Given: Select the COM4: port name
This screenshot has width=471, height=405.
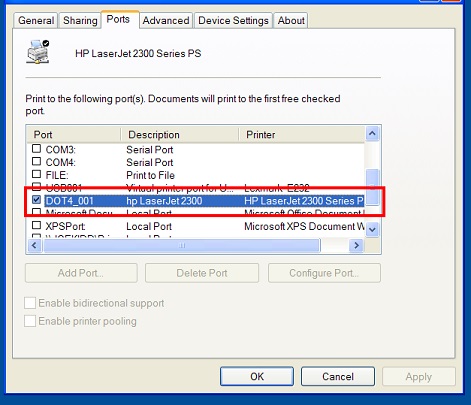Looking at the screenshot, I should [61, 162].
